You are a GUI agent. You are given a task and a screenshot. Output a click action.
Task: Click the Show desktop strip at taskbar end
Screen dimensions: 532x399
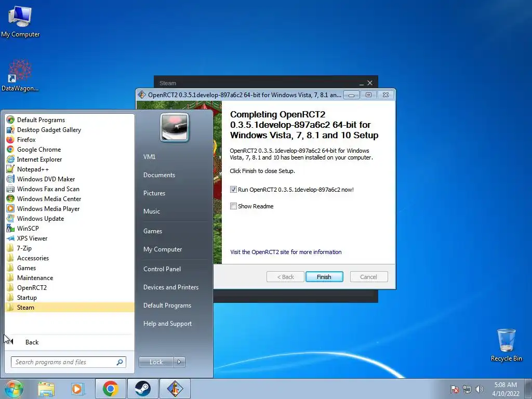click(529, 389)
